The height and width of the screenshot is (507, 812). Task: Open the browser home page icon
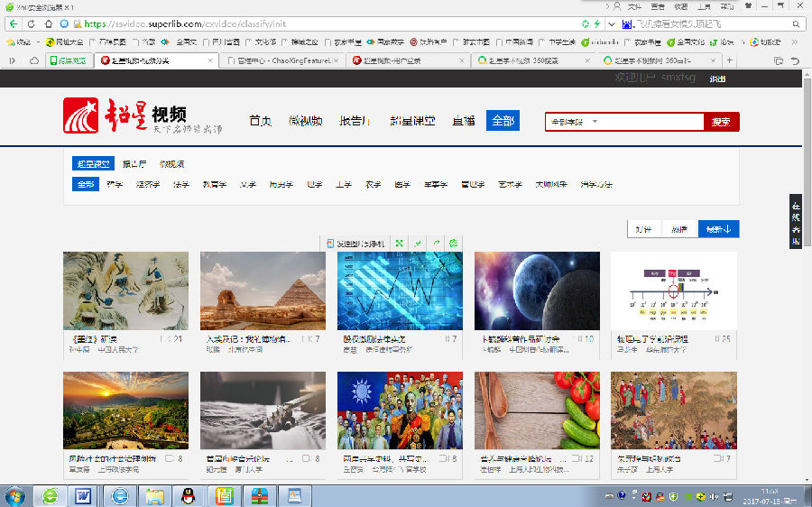(48, 23)
